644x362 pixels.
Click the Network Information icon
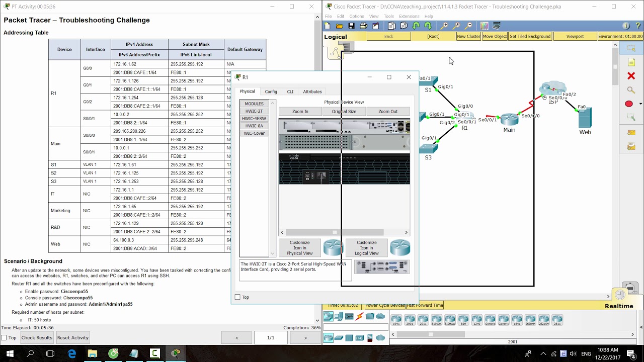(x=626, y=26)
